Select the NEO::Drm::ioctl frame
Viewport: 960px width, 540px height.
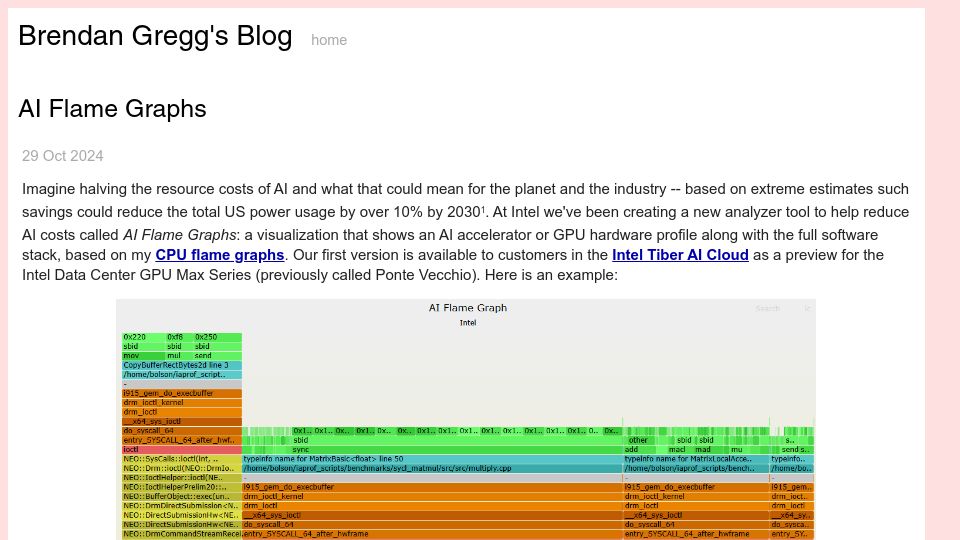point(182,468)
